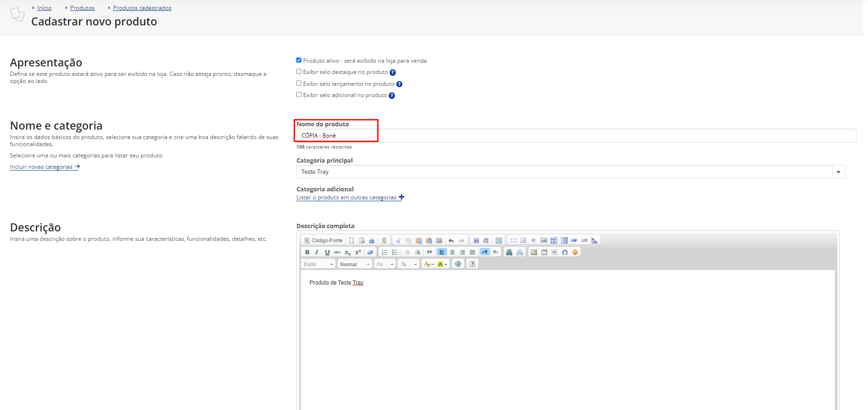Insert a numbered list
Screen dimensions: 868x410
[384, 252]
